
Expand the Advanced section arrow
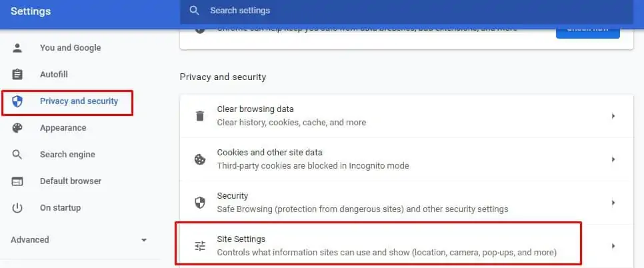[x=144, y=240]
